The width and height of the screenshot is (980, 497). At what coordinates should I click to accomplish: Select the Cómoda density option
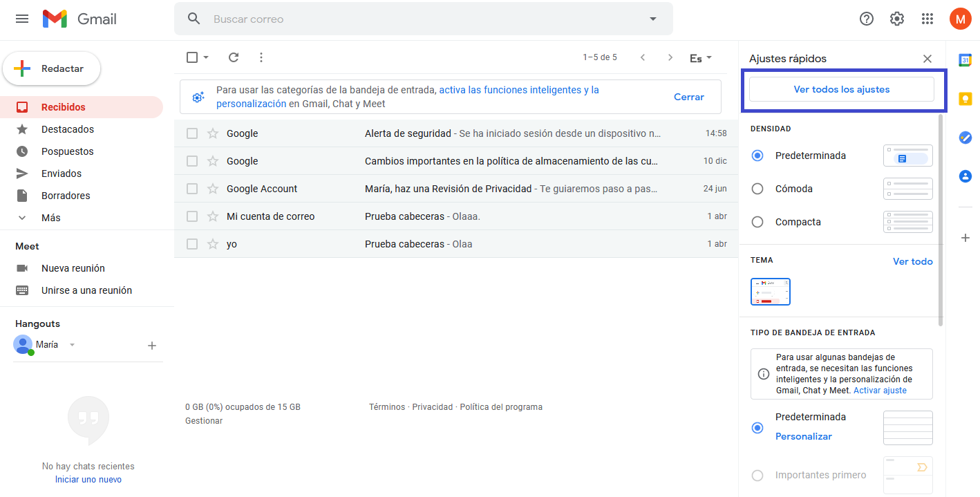coord(757,189)
